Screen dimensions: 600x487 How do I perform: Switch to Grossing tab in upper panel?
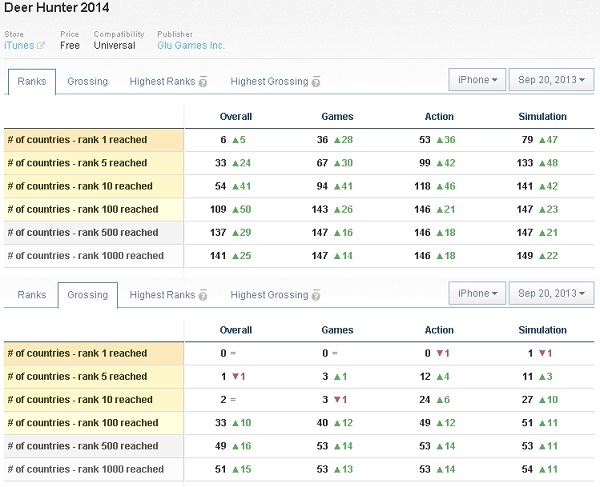coord(88,81)
